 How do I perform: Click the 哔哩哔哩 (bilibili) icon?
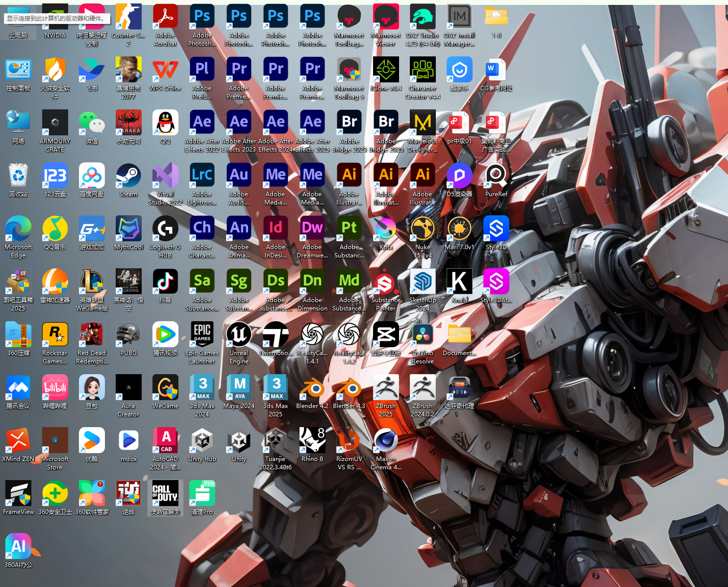[55, 392]
